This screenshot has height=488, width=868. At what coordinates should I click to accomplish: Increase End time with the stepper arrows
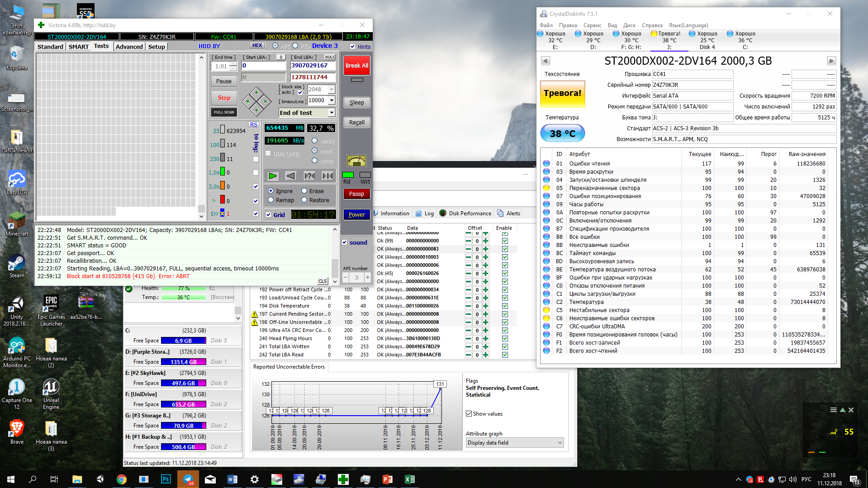click(x=233, y=64)
